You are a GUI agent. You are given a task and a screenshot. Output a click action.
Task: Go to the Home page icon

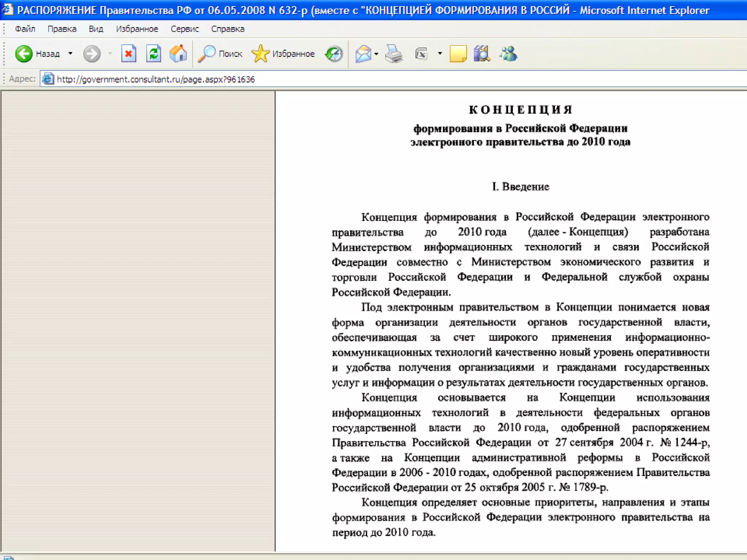[178, 54]
